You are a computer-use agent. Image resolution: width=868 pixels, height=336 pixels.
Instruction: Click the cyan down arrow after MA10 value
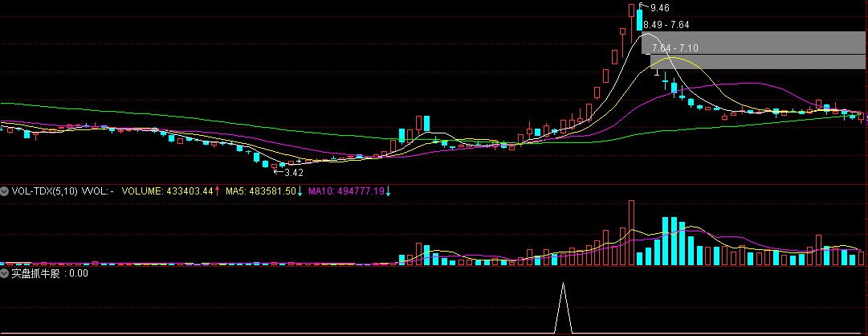click(388, 192)
